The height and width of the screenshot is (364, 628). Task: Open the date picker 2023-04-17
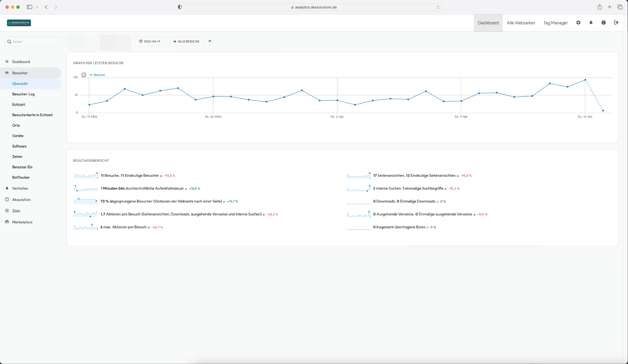click(x=150, y=41)
